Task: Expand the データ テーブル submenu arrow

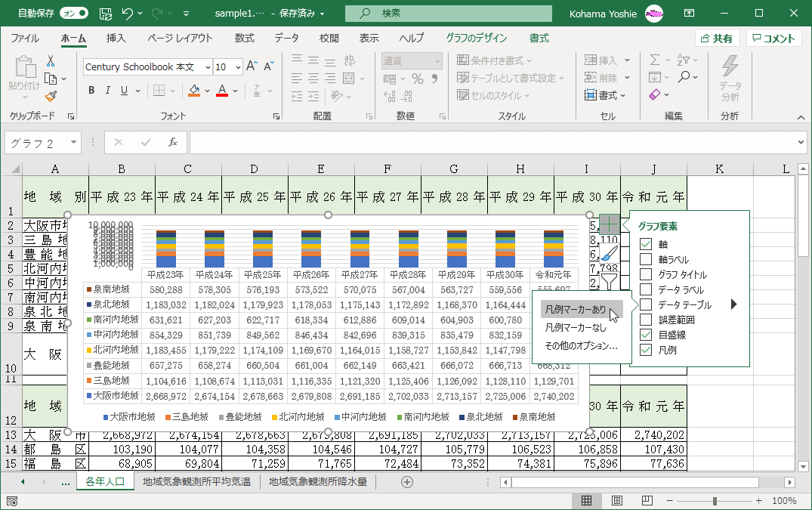Action: (733, 304)
